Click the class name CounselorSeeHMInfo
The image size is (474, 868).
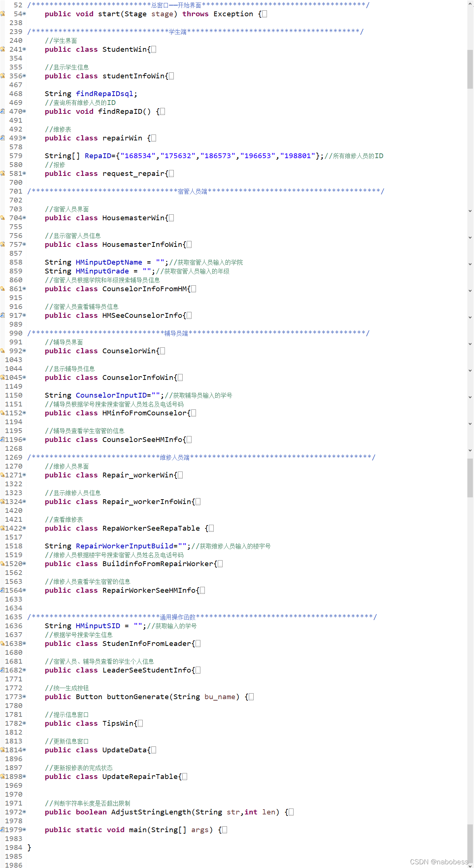point(142,440)
